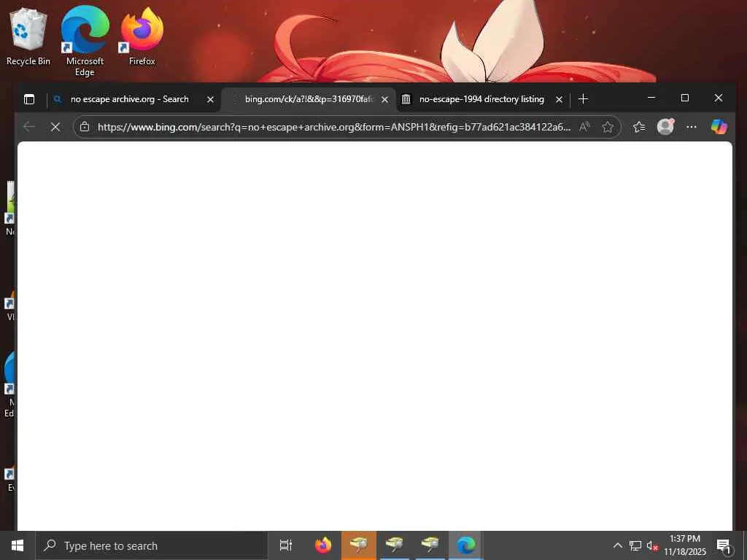The height and width of the screenshot is (560, 747).
Task: Switch to 'no-escape-1994 directory listing' tab
Action: point(483,99)
